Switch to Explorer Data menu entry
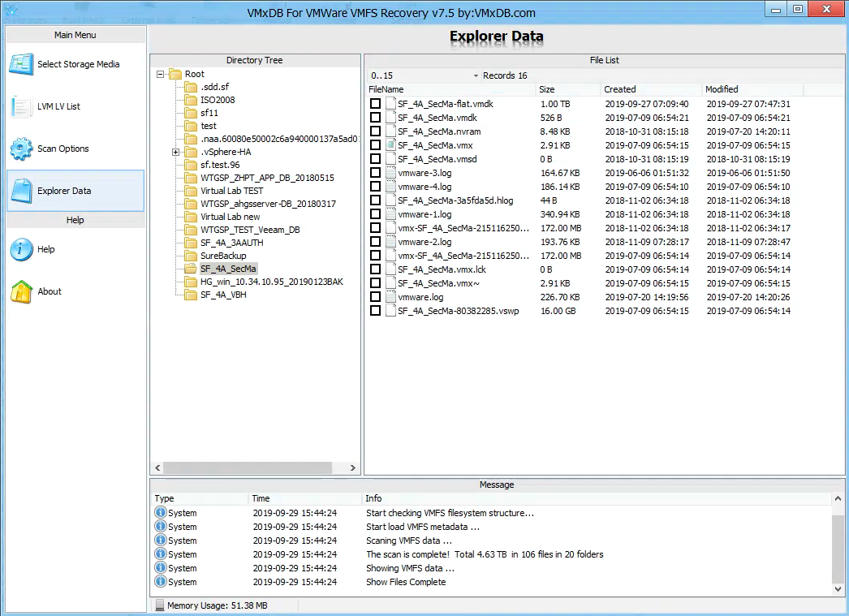The image size is (849, 616). pyautogui.click(x=75, y=191)
